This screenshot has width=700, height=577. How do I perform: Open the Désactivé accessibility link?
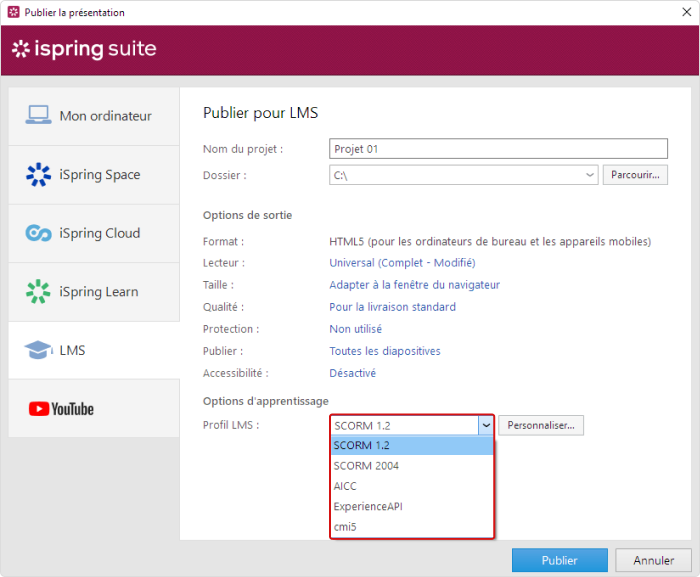click(x=352, y=373)
